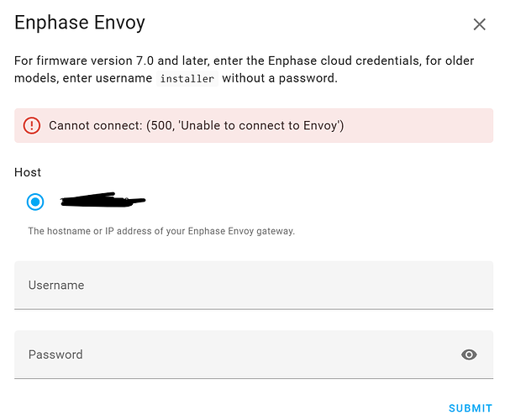Image resolution: width=505 pixels, height=420 pixels.
Task: Click the redacted host address label
Action: click(x=103, y=201)
